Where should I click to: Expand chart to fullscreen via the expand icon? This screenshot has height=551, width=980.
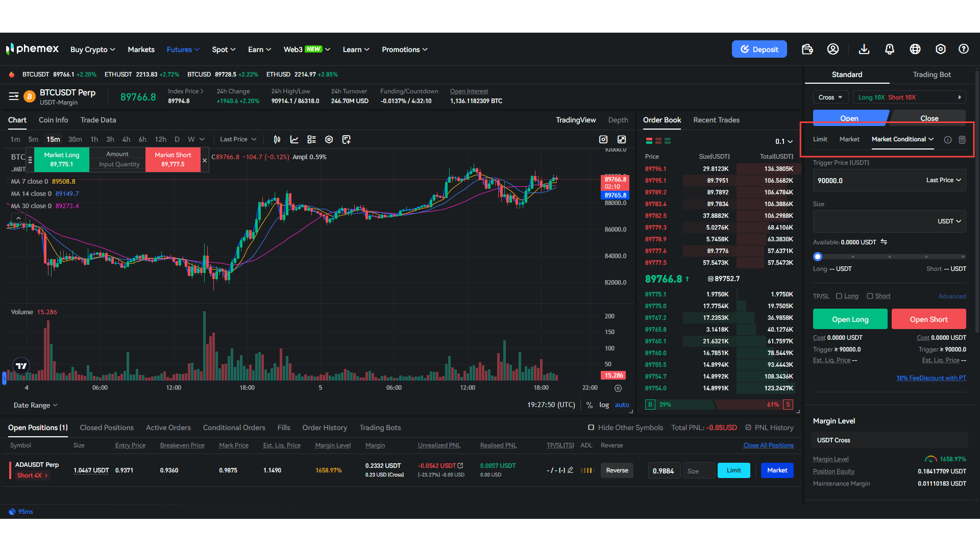click(x=622, y=139)
